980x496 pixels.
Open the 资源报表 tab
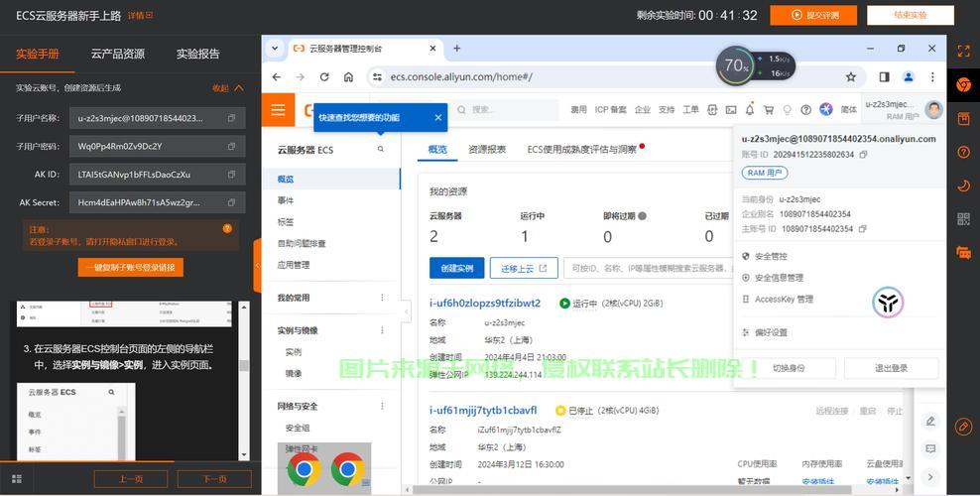(487, 150)
